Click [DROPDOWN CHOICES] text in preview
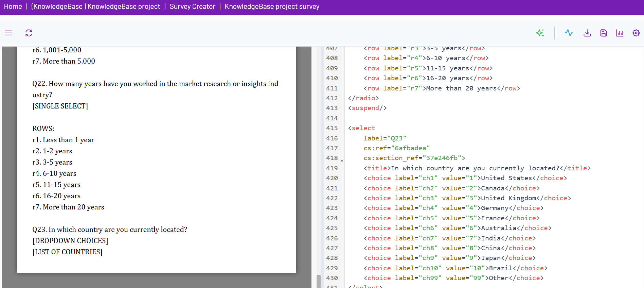The width and height of the screenshot is (644, 288). point(70,241)
